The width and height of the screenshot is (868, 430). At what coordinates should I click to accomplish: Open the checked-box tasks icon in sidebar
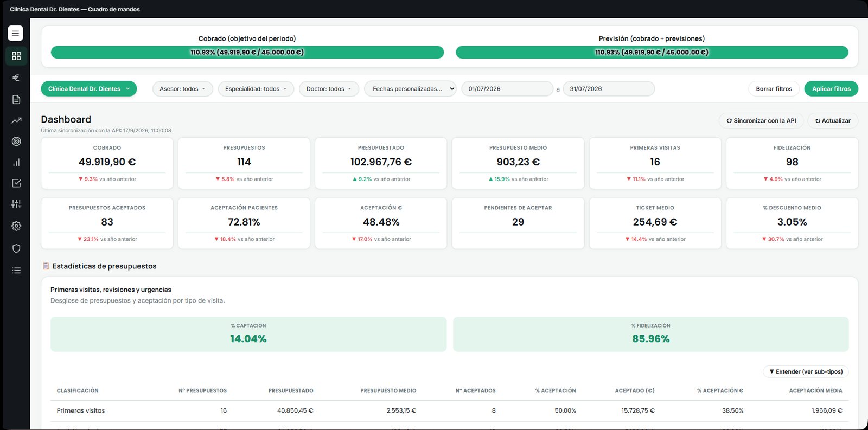click(16, 183)
